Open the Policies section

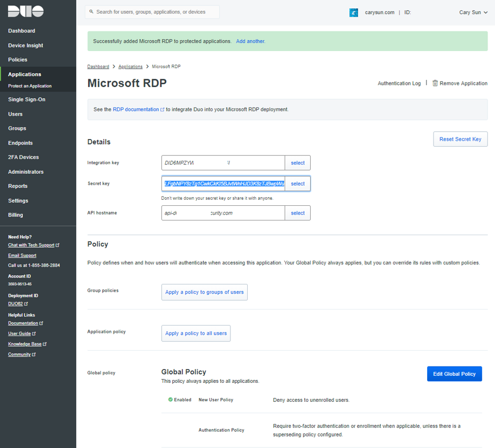coord(18,60)
